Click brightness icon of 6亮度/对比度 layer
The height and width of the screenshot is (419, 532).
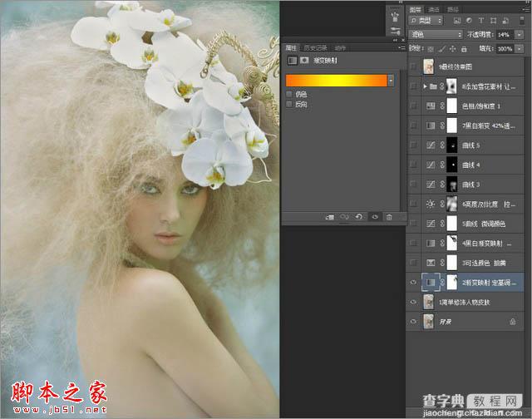tap(431, 204)
